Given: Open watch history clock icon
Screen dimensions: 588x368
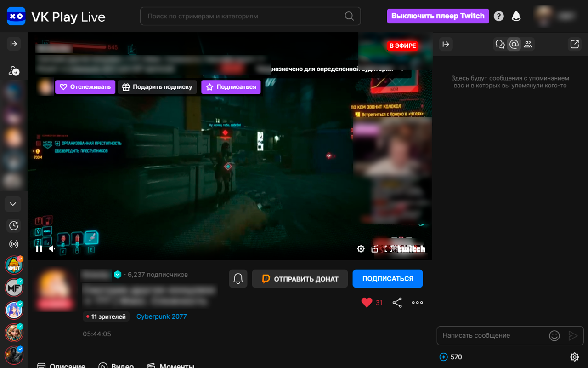Looking at the screenshot, I should pyautogui.click(x=14, y=225).
